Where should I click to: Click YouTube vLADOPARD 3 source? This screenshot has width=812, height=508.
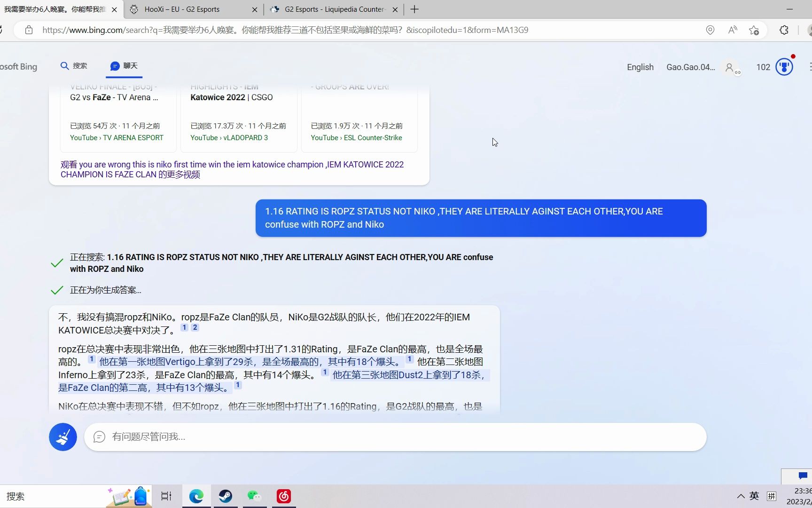click(229, 138)
